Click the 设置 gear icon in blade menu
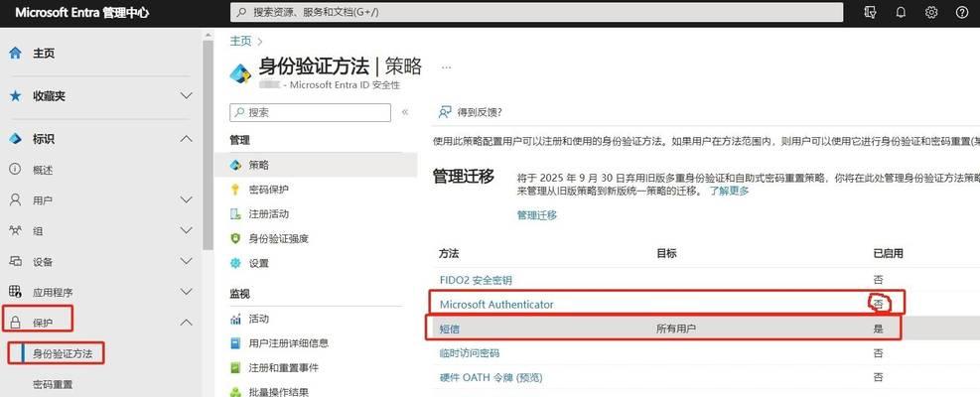This screenshot has width=980, height=397. [235, 263]
